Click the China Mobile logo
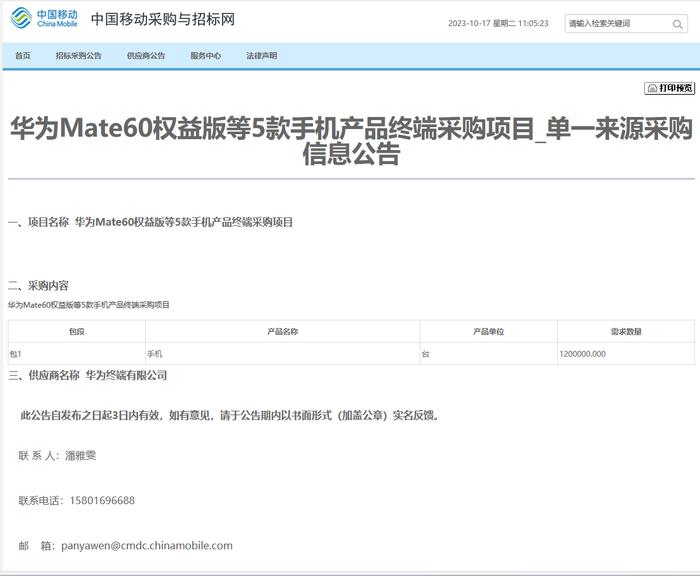 pos(44,18)
